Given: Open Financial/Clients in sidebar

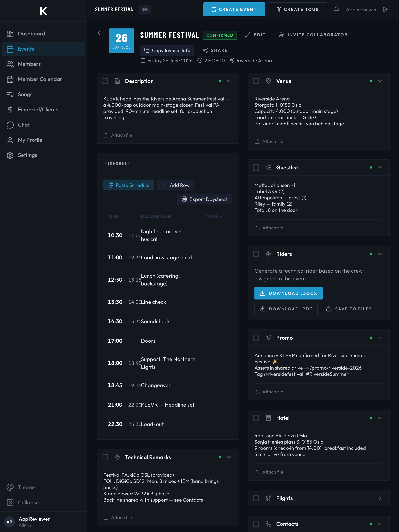Looking at the screenshot, I should tap(44, 110).
